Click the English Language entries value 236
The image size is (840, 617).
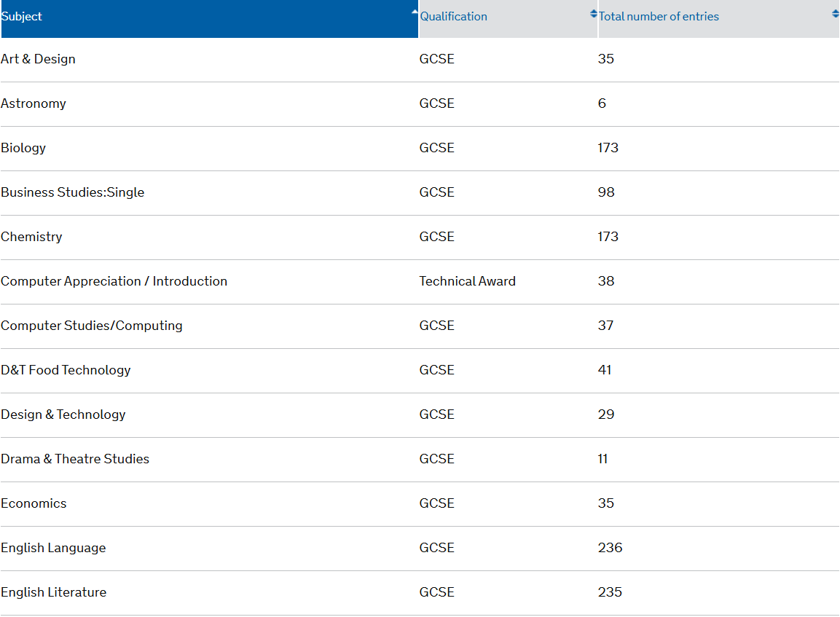[610, 548]
